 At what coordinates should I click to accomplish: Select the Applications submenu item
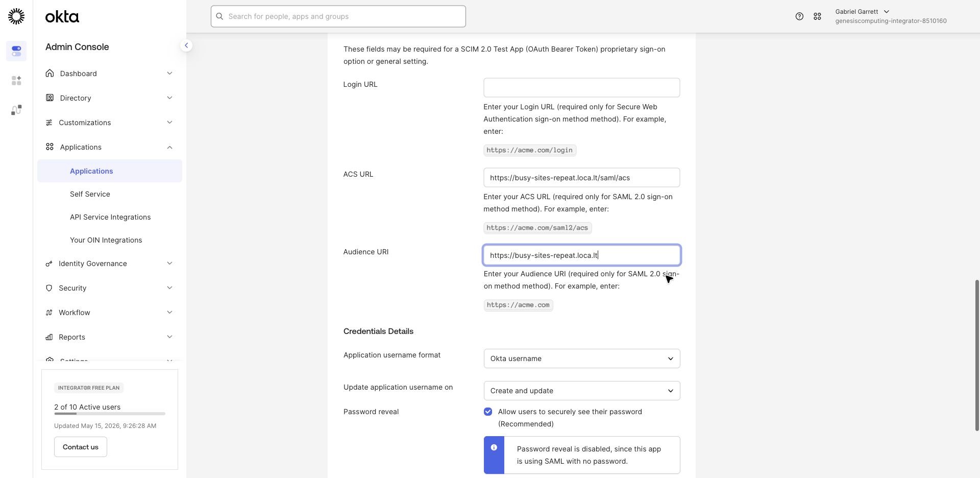coord(109,171)
